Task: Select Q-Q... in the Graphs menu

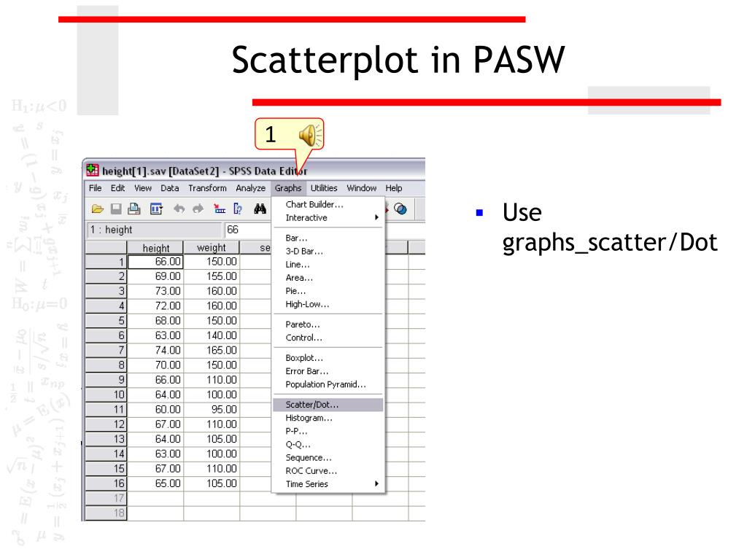Action: [x=328, y=445]
